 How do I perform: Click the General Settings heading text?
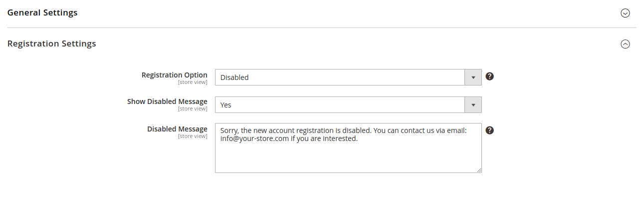point(42,12)
